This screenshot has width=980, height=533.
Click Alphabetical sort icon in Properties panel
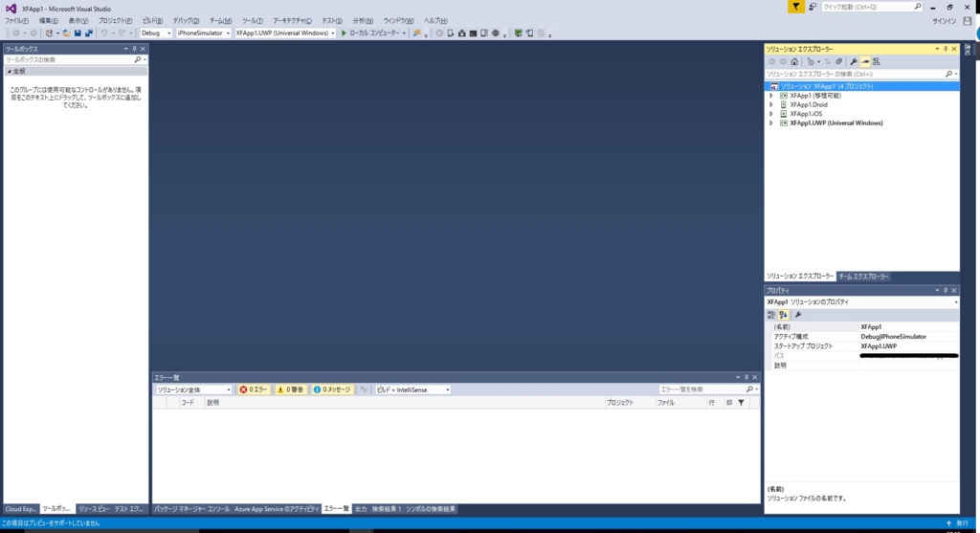pos(783,315)
